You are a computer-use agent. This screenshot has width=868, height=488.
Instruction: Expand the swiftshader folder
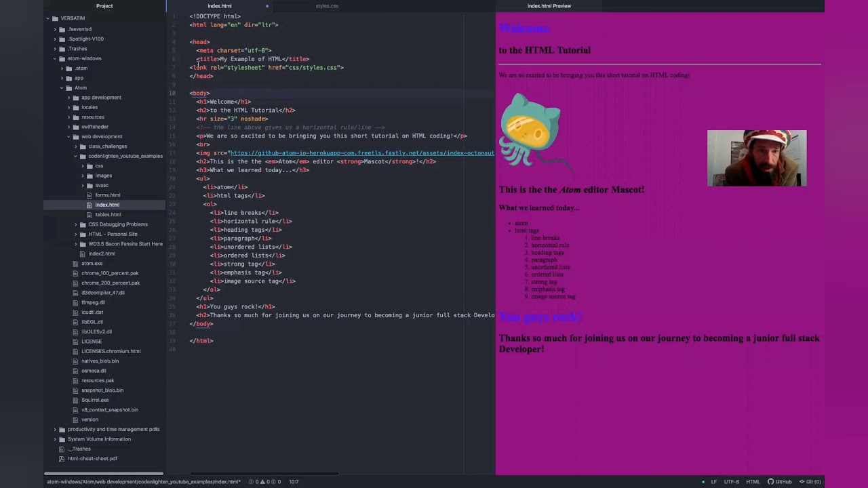(69, 127)
